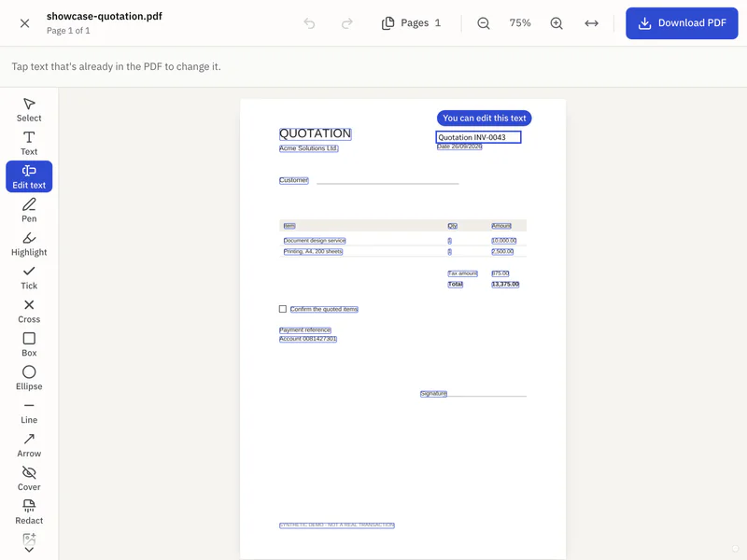Edit the 13,375.00 total value
Viewport: 747px width, 560px height.
[x=505, y=285]
